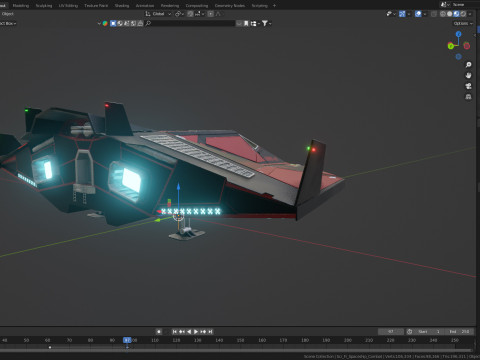Jump to the timeline start frame
The width and height of the screenshot is (480, 360).
pos(174,332)
